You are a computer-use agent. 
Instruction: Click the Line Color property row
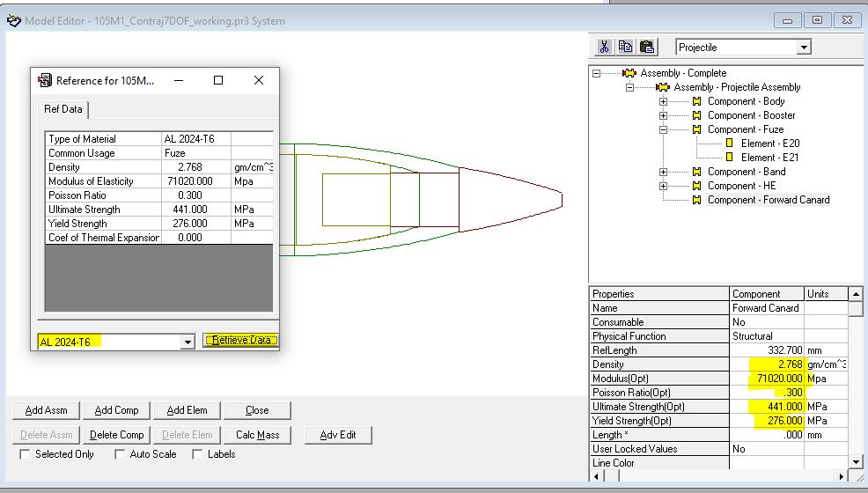point(659,463)
